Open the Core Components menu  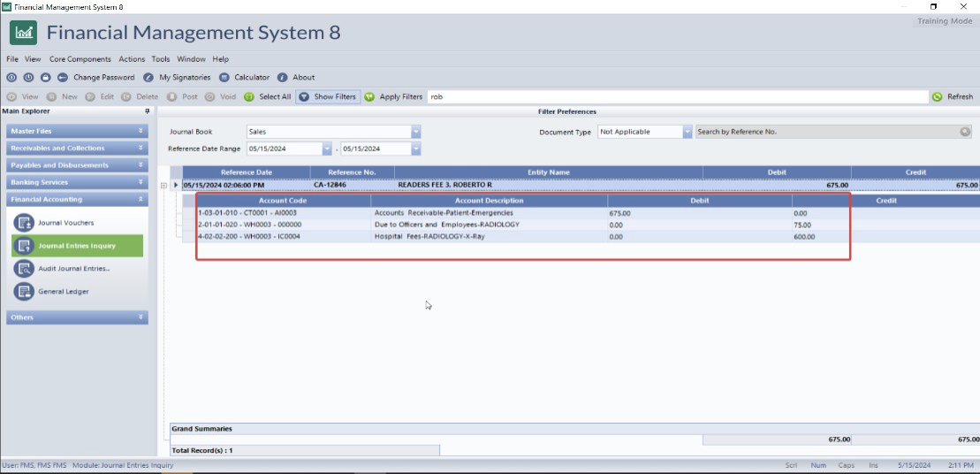(80, 59)
